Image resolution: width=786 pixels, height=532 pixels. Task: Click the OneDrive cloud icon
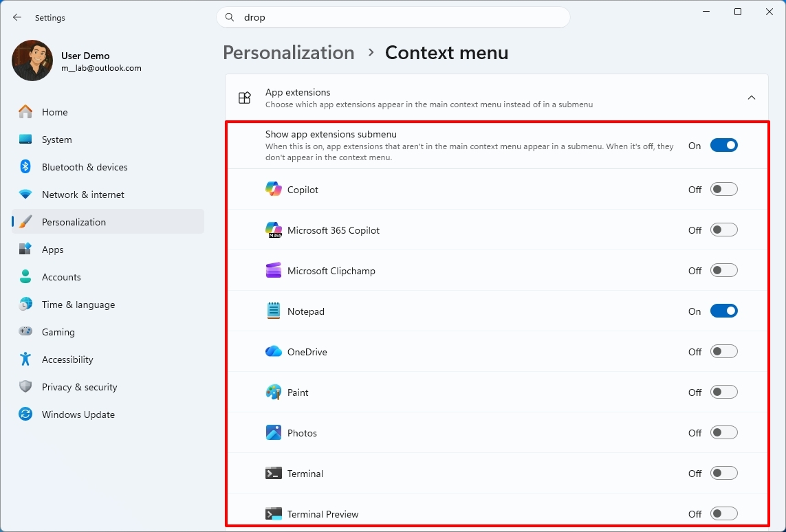pos(273,352)
